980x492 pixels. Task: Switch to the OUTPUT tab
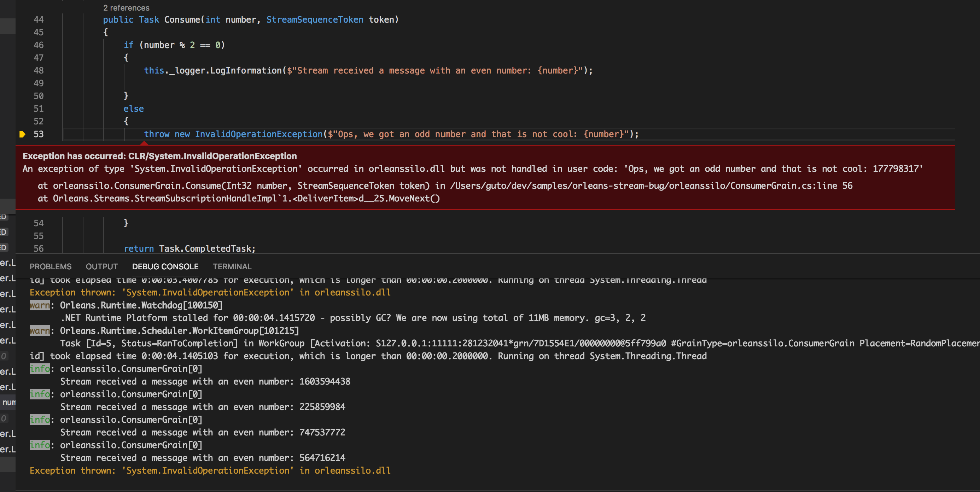tap(101, 266)
